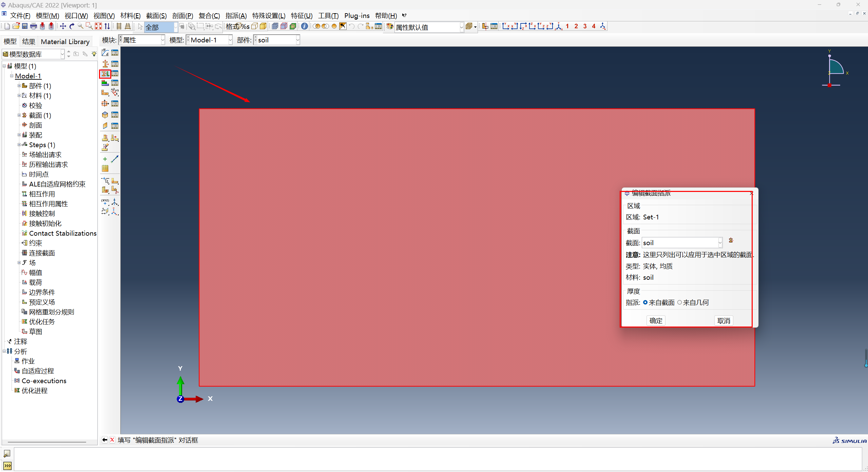Select the Rotate View tool

coord(72,26)
